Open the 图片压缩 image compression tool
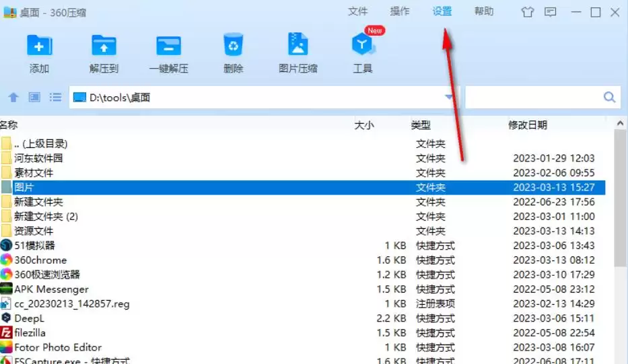 [298, 44]
